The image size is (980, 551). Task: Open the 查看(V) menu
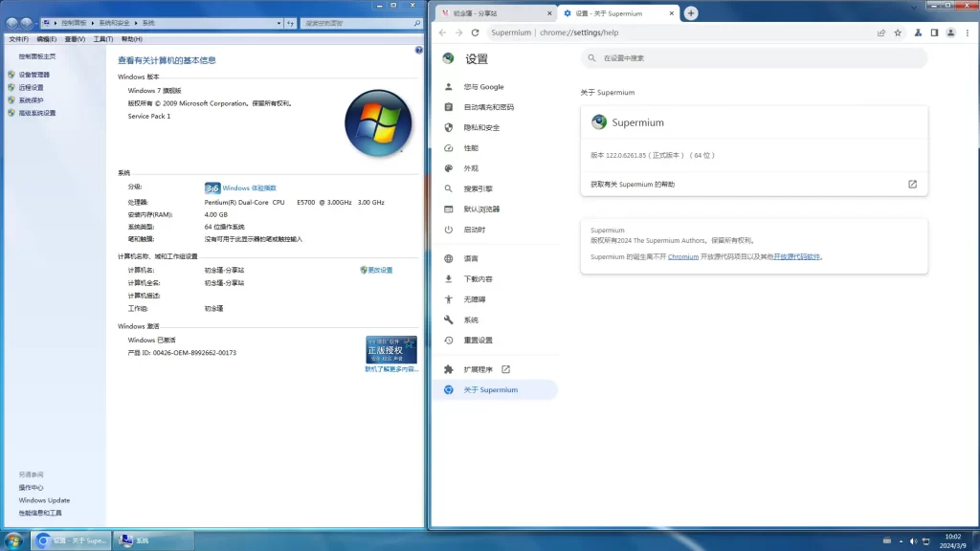(x=75, y=38)
